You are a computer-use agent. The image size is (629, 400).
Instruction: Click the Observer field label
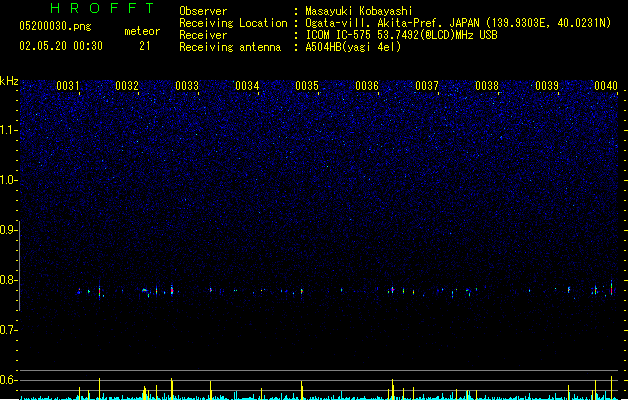click(203, 11)
